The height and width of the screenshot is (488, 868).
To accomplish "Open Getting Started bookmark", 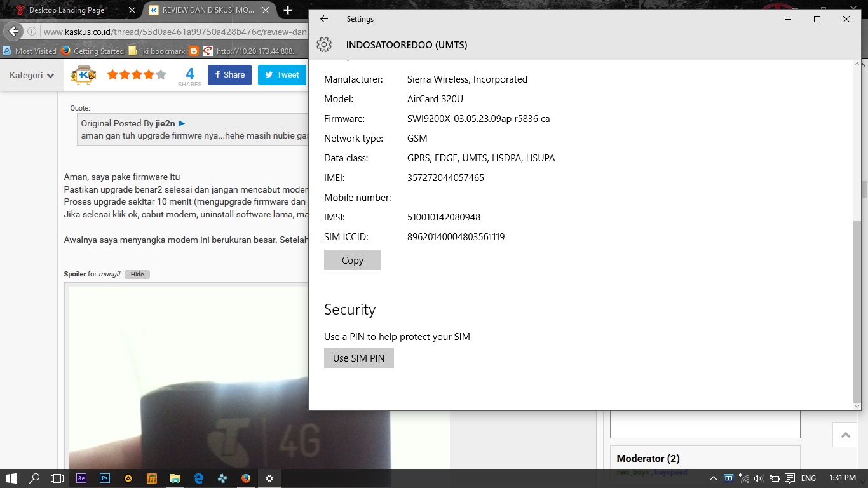I will (93, 51).
